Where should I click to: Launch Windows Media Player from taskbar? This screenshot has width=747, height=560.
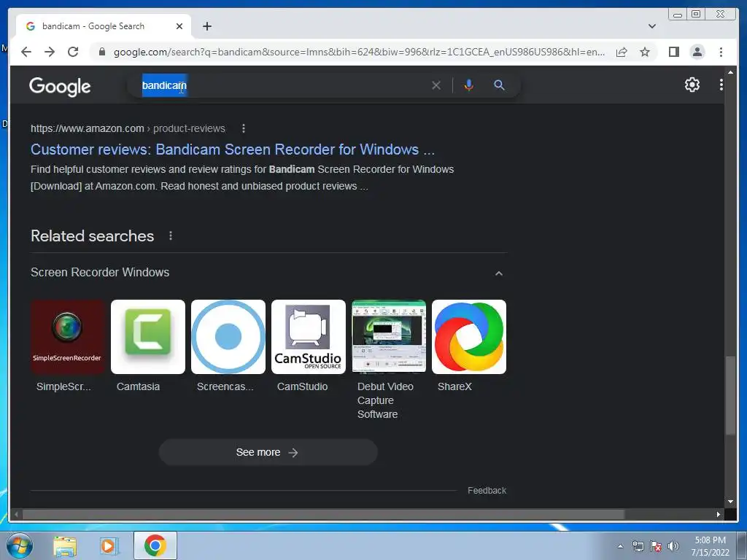click(109, 546)
